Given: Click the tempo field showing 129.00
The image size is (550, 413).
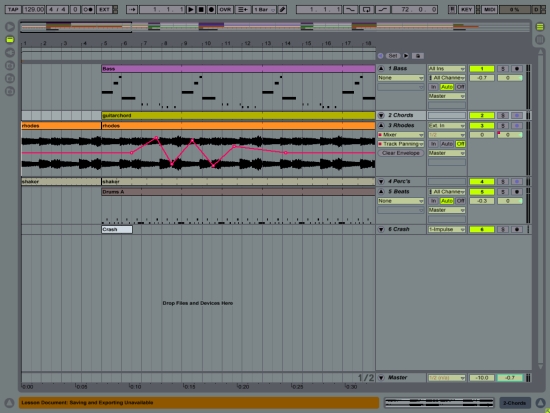Looking at the screenshot, I should pos(34,9).
